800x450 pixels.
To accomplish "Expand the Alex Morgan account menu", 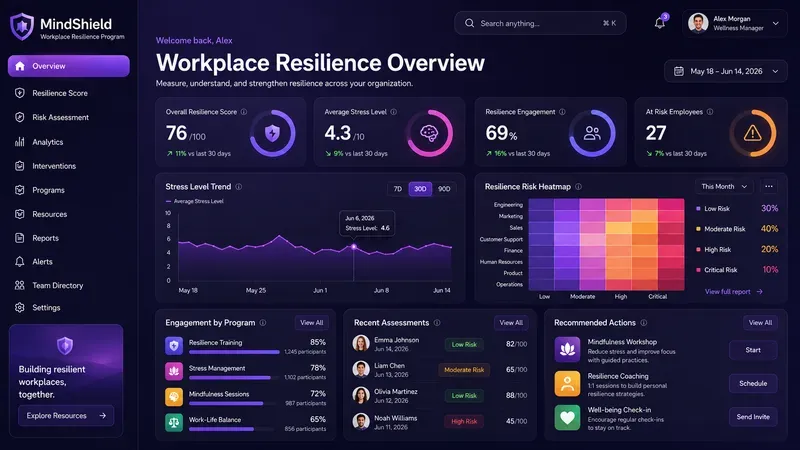I will click(x=776, y=23).
